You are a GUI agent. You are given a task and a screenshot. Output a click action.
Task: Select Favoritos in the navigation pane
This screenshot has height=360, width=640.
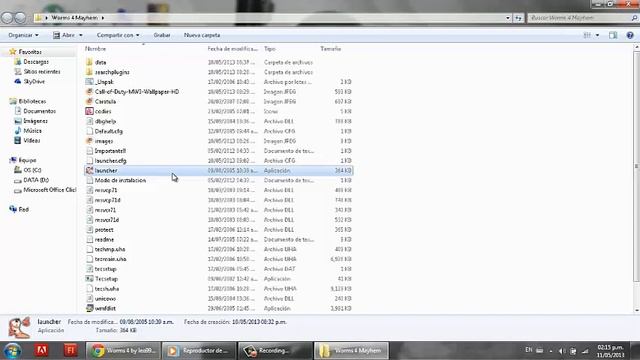click(30, 52)
